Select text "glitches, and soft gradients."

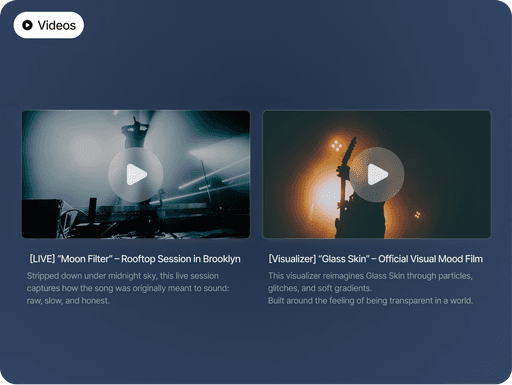coord(320,288)
